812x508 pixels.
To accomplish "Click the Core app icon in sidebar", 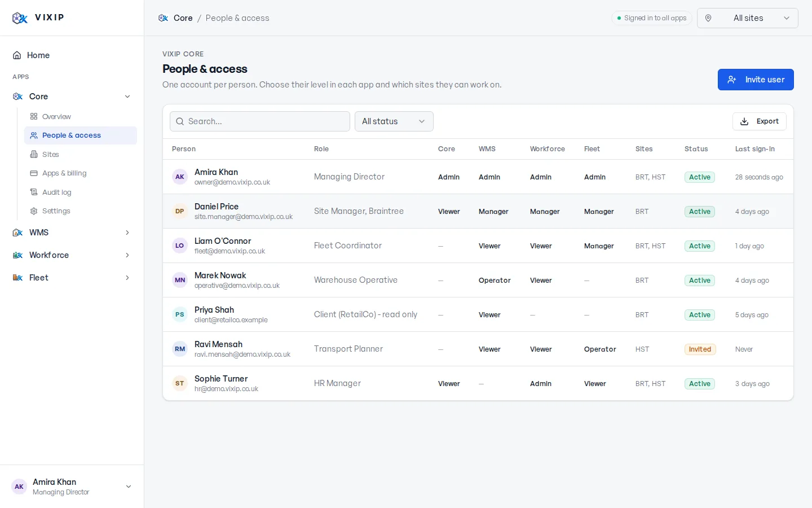I will pyautogui.click(x=17, y=97).
